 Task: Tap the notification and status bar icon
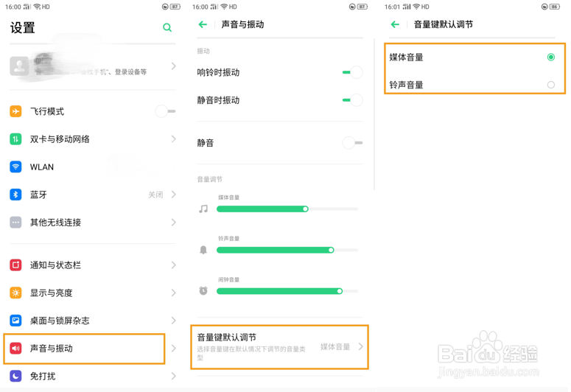(x=15, y=265)
